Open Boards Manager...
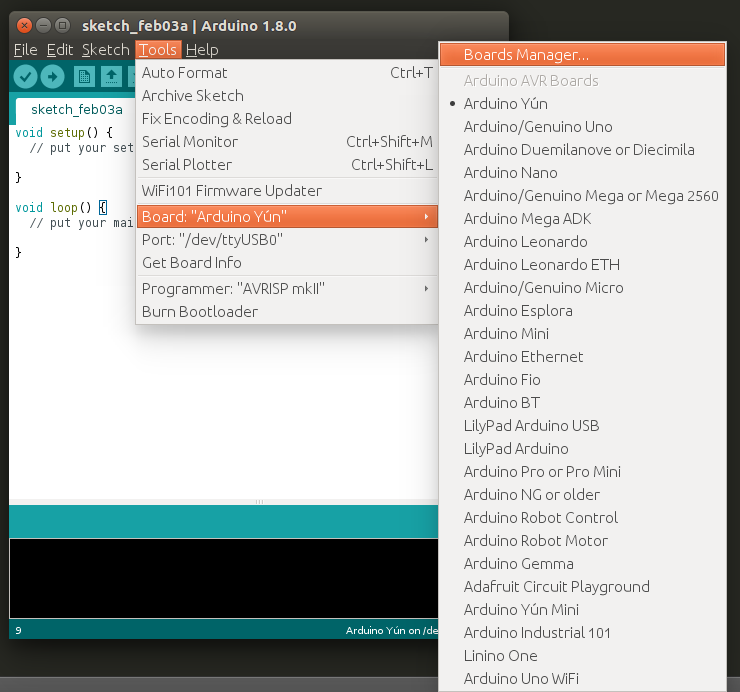The image size is (740, 692). click(582, 55)
